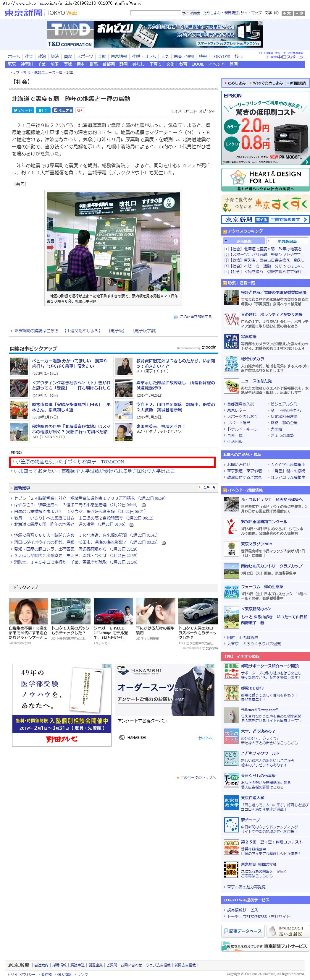310x980 pixels.
Task: Open the 映画試写会 icon
Action: [x=231, y=870]
